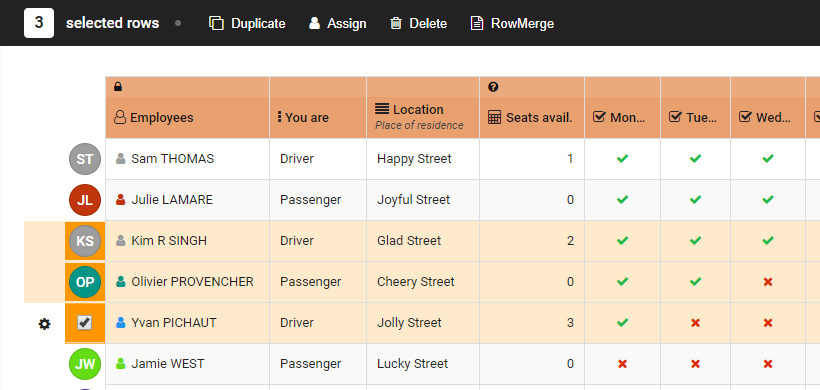Click the ST avatar for Sam THOMAS
The height and width of the screenshot is (390, 820).
(85, 159)
